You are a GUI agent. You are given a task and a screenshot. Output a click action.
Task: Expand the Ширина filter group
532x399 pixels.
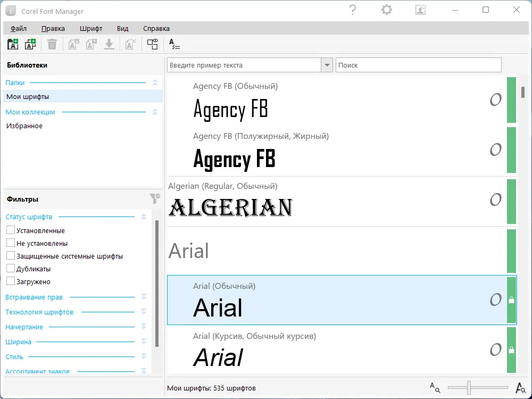[144, 342]
